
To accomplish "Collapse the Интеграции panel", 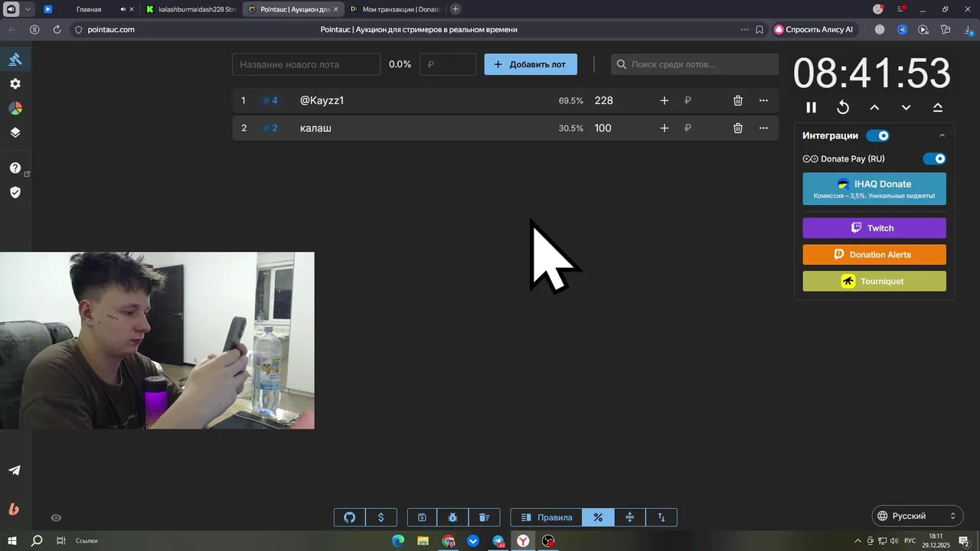I will tap(942, 135).
